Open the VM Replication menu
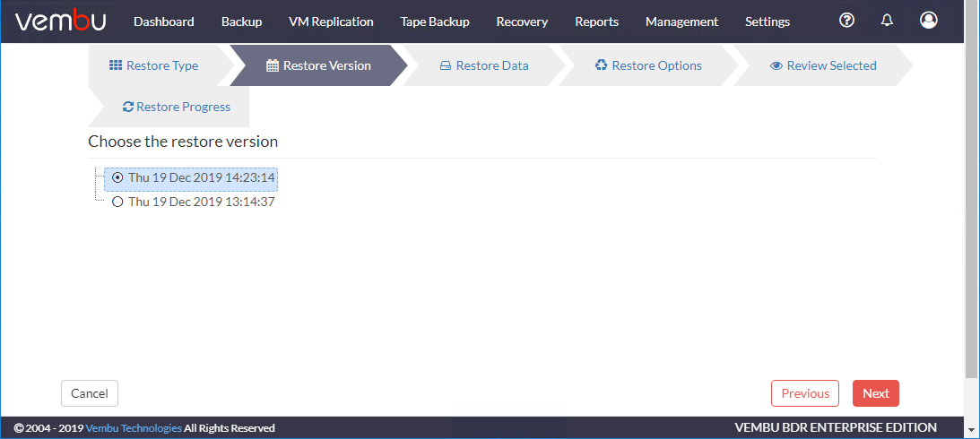The width and height of the screenshot is (980, 439). pyautogui.click(x=331, y=22)
